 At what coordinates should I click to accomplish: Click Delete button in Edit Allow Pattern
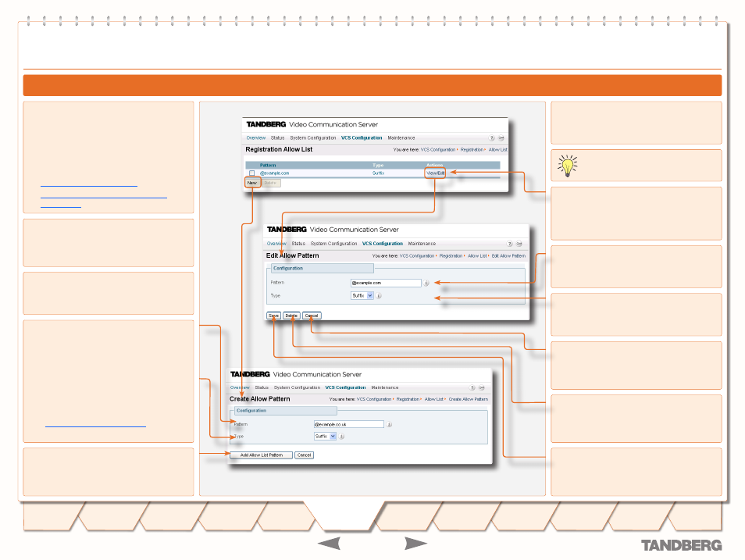coord(292,316)
